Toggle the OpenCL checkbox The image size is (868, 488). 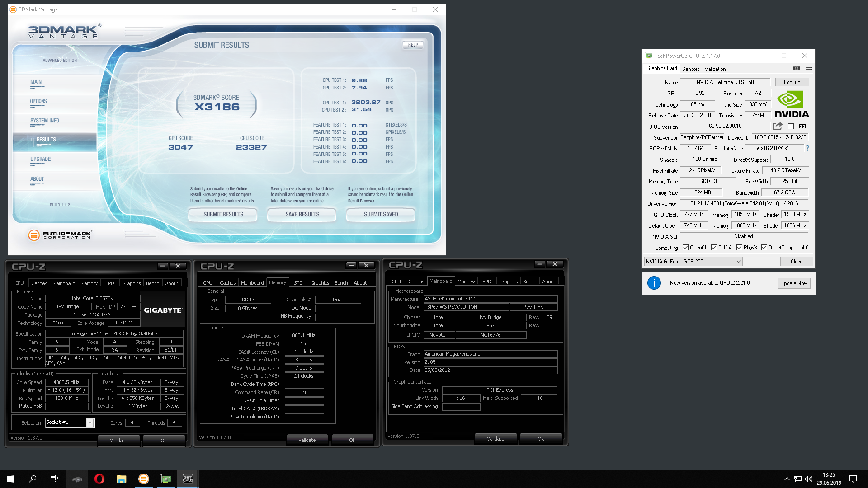pyautogui.click(x=686, y=248)
